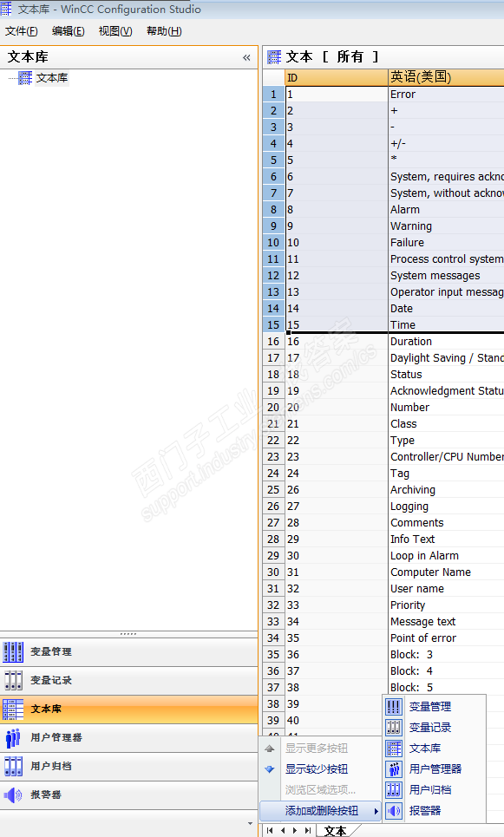Toggle 变量记录 in the button submenu

tap(434, 728)
